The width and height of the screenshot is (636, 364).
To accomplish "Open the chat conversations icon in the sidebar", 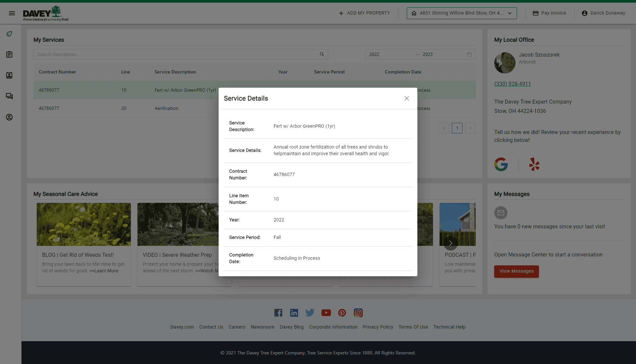I will pyautogui.click(x=9, y=96).
